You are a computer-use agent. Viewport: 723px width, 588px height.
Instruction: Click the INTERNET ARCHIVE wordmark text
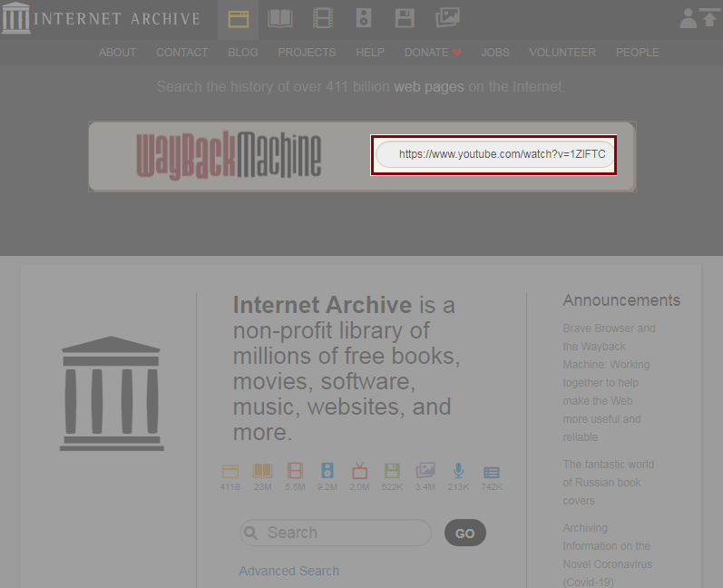pos(117,19)
